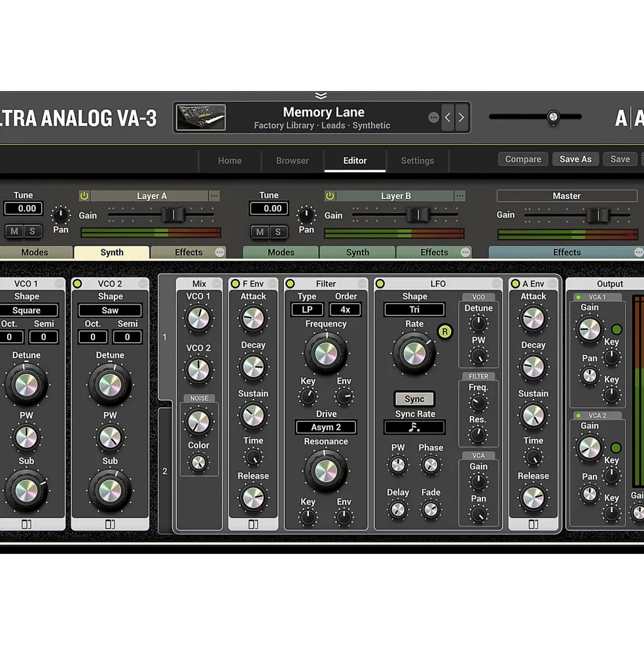Click the Noise Color knob
Image resolution: width=644 pixels, height=645 pixels.
tap(198, 462)
